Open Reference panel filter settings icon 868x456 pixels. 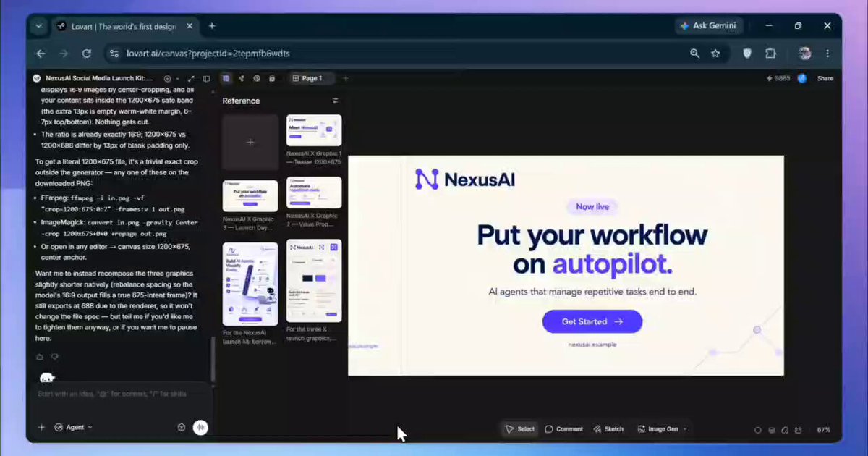pyautogui.click(x=335, y=101)
